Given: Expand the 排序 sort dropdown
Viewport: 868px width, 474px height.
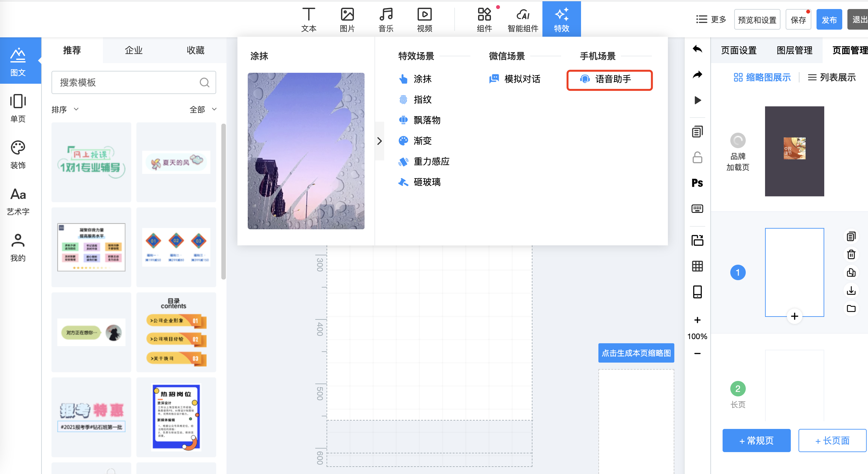Looking at the screenshot, I should [x=65, y=109].
